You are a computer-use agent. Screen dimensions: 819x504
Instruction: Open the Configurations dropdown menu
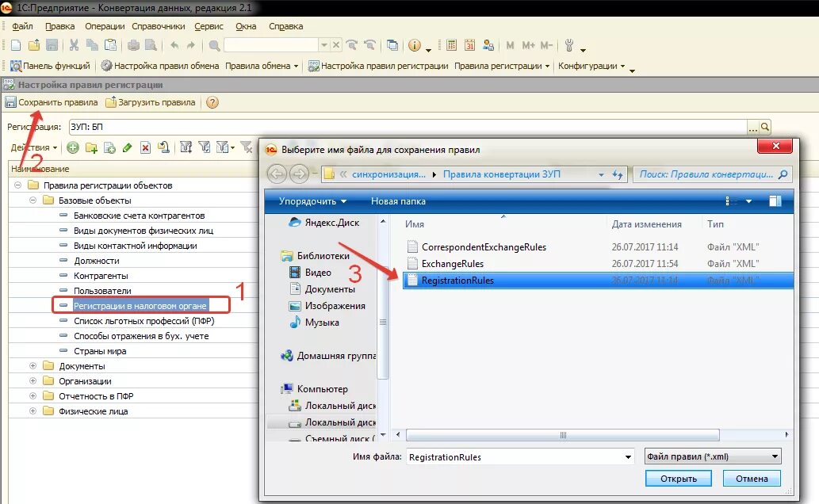point(591,66)
